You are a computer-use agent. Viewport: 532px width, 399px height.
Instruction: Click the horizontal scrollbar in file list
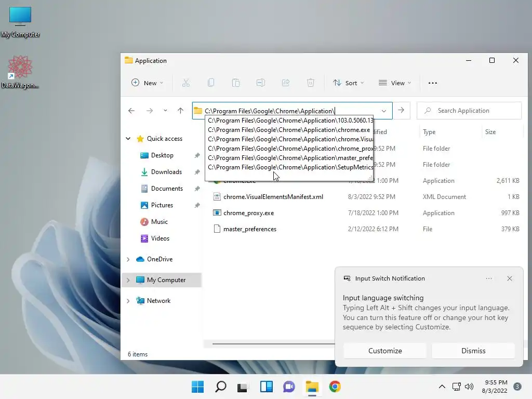[x=273, y=344]
